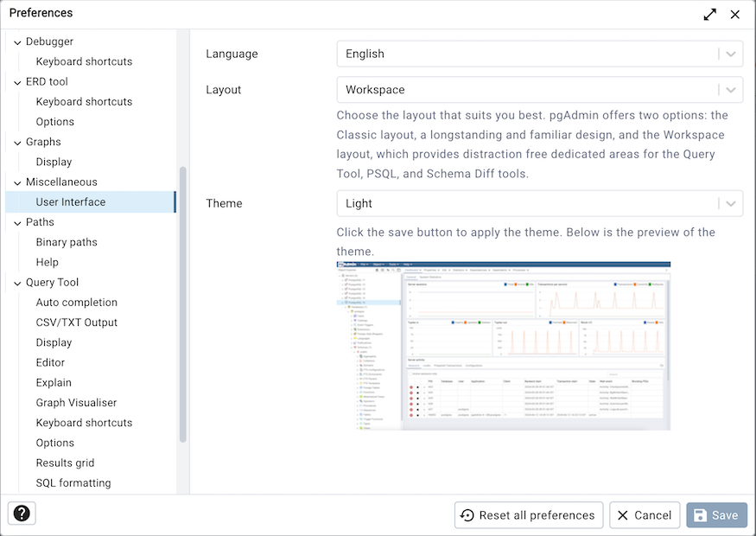
Task: Select the Results grid item
Action: (x=65, y=463)
